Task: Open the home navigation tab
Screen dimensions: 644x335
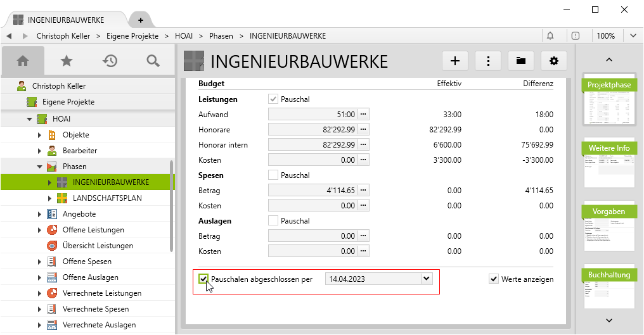Action: (23, 61)
